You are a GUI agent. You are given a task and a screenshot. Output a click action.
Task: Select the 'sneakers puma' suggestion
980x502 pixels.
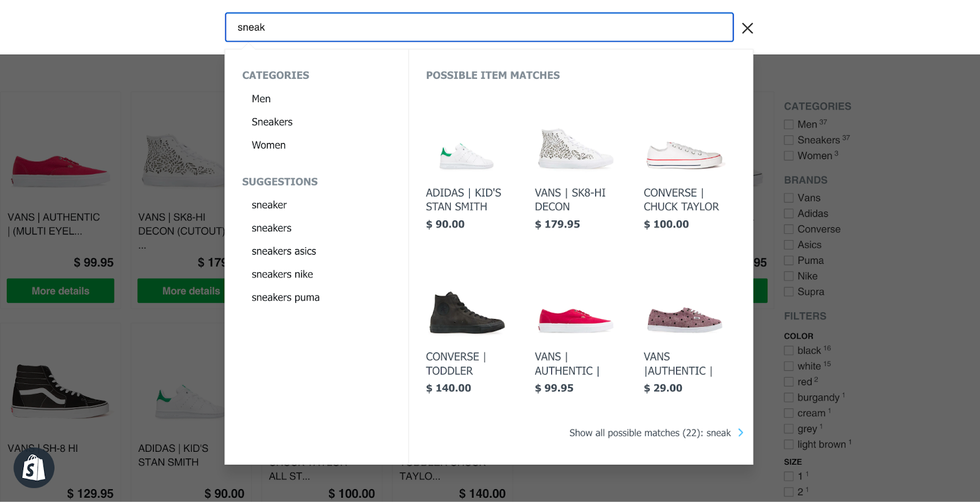click(x=285, y=298)
